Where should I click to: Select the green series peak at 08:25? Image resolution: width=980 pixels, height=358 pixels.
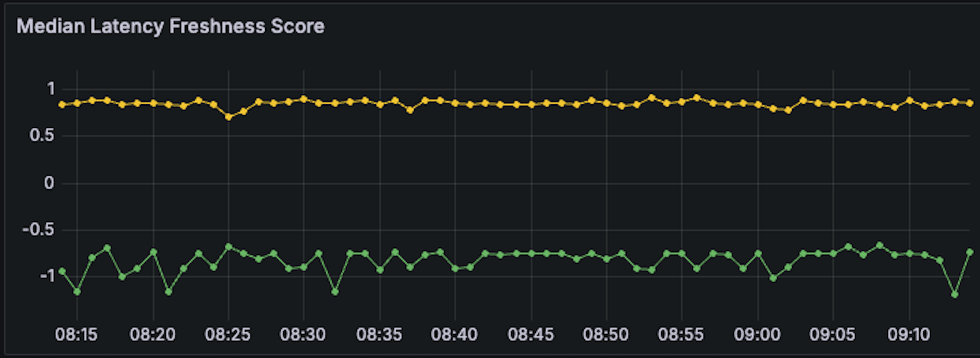click(x=229, y=246)
